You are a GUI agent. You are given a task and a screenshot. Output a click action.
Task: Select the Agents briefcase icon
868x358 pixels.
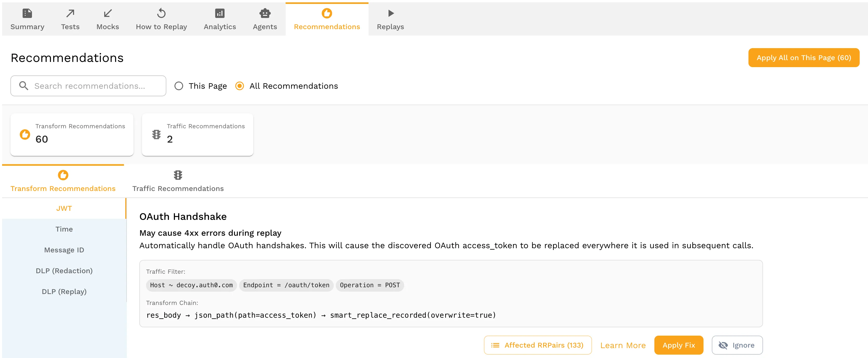pos(265,13)
